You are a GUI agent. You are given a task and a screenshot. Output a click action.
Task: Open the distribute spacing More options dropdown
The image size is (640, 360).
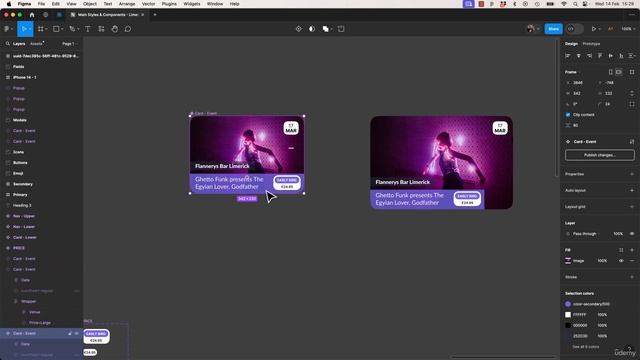(x=632, y=56)
